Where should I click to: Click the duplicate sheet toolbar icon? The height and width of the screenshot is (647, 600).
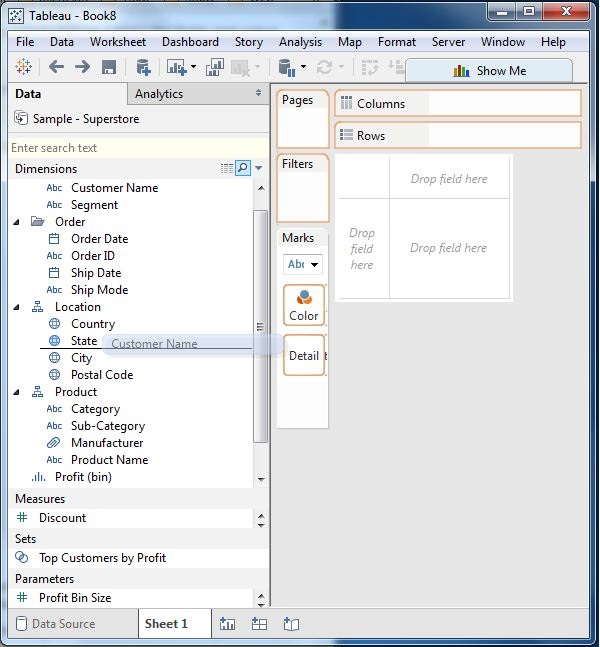(215, 67)
